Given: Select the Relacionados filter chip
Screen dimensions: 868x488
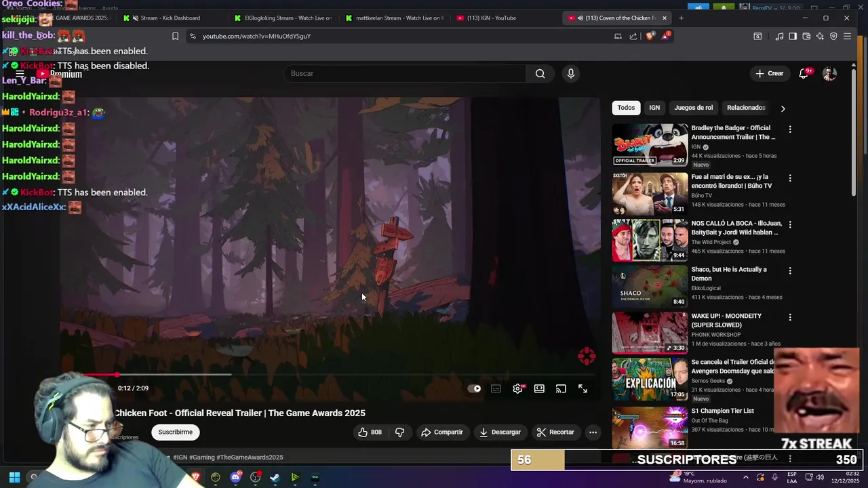Looking at the screenshot, I should tap(746, 108).
